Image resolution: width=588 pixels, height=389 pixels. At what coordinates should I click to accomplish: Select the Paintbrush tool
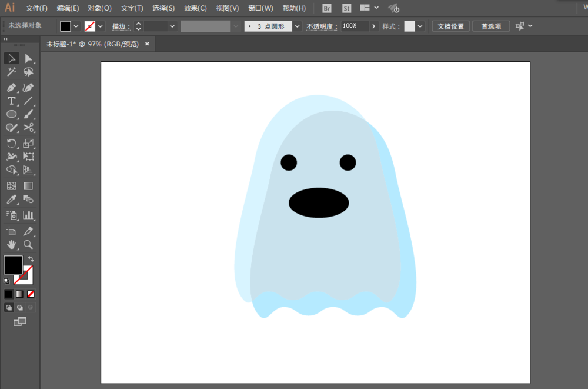tap(28, 114)
